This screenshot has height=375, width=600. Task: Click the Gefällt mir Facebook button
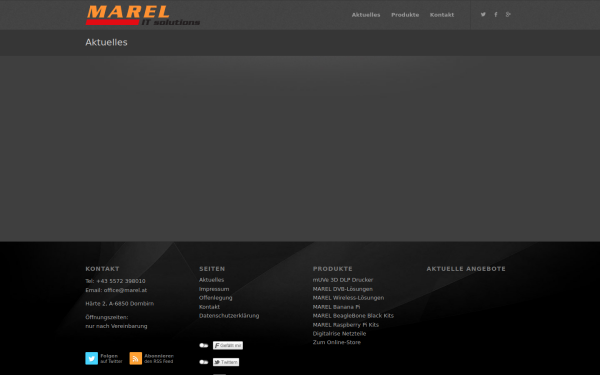click(228, 346)
